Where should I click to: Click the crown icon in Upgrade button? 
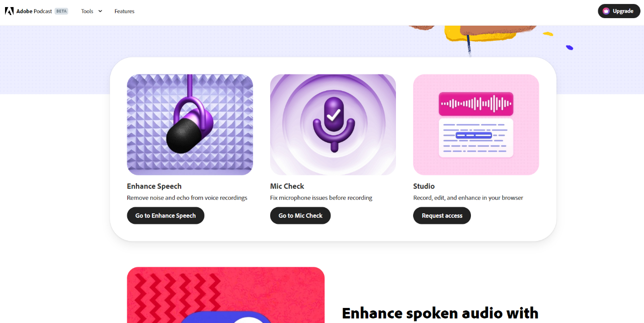[606, 11]
